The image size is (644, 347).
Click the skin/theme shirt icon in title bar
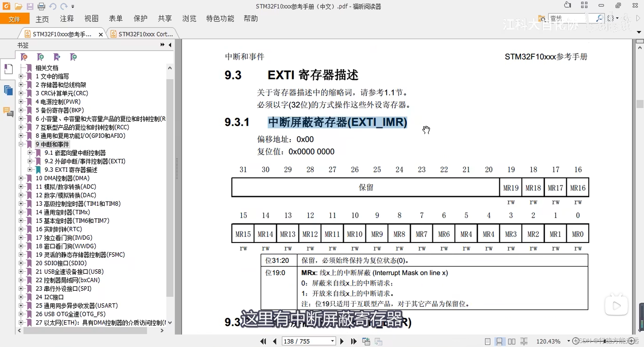[568, 5]
